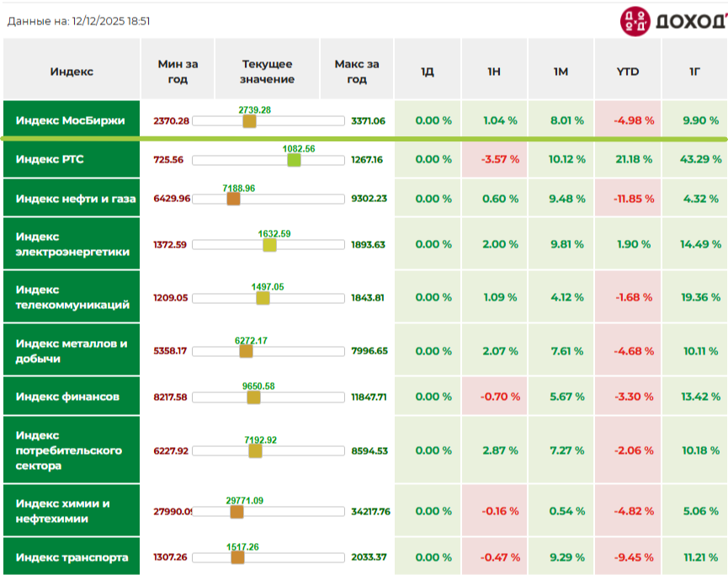The width and height of the screenshot is (728, 575).
Task: Click МосБиржи maximum value 3371.06
Action: point(368,121)
